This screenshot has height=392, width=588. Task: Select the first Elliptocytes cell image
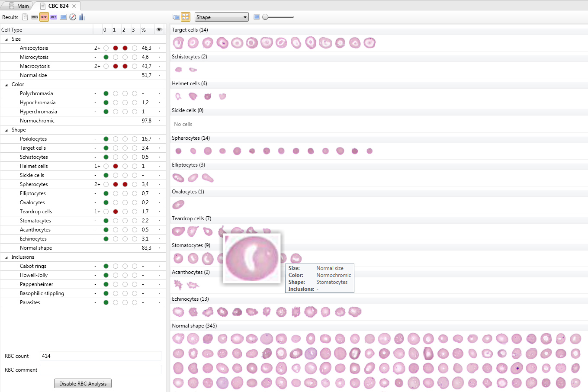[178, 178]
